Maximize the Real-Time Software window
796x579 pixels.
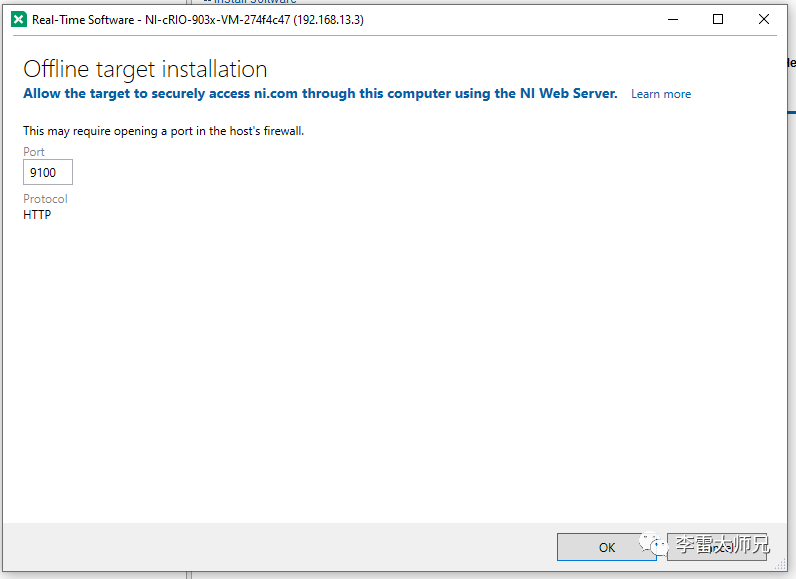pos(718,19)
